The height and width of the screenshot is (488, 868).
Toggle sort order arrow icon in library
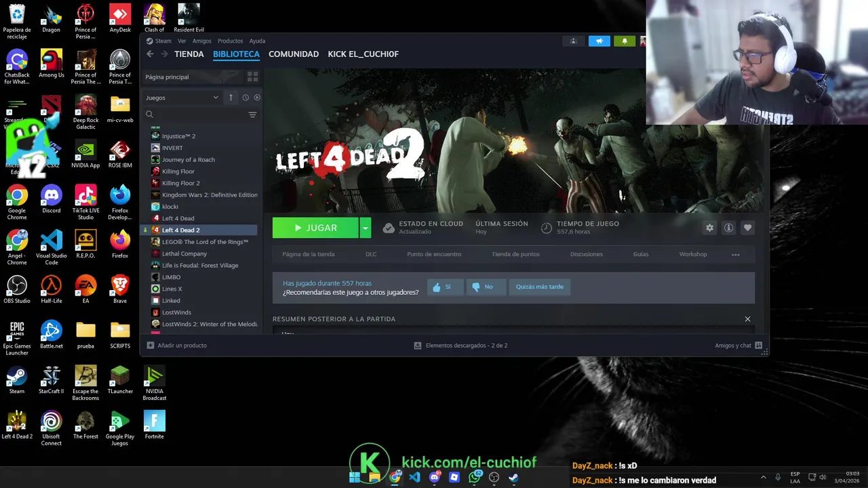tap(231, 98)
